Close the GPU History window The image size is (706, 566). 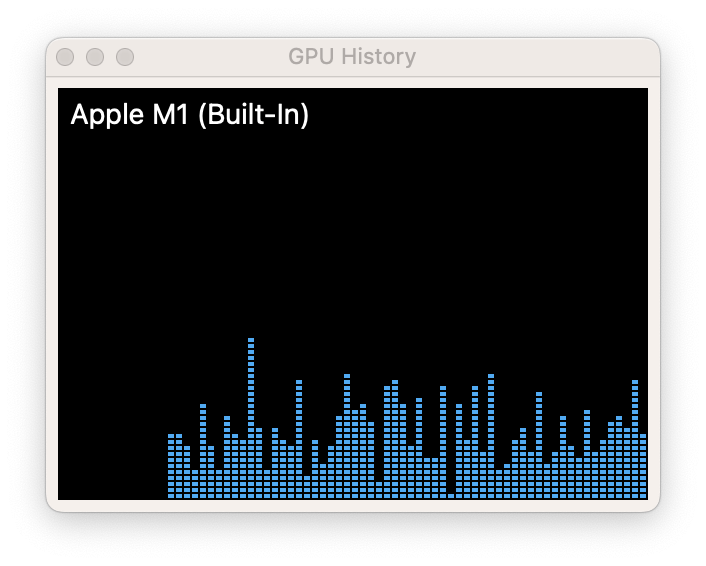coord(65,57)
